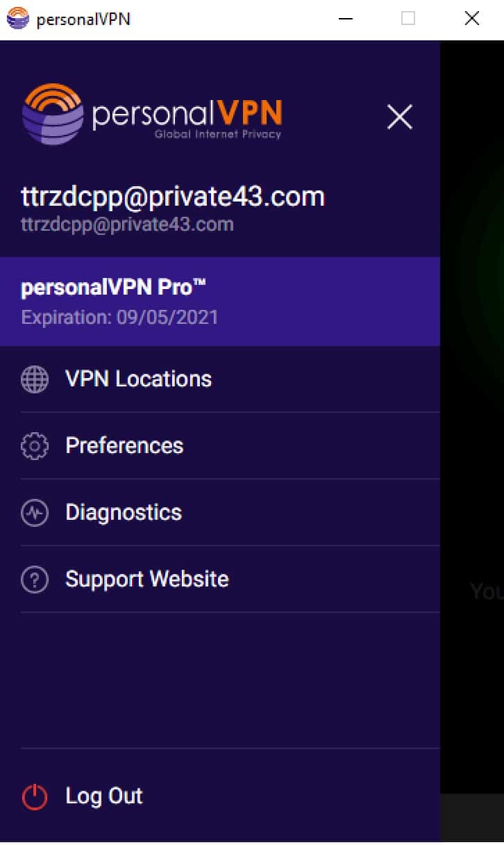This screenshot has width=504, height=845.
Task: Click the large ttrzdcpp@private43.com account name
Action: [173, 197]
